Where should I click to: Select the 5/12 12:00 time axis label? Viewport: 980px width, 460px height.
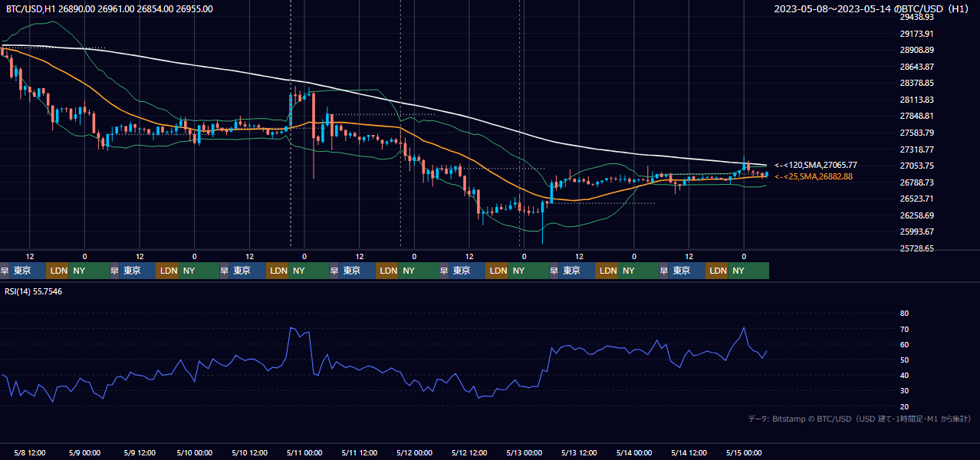[x=469, y=452]
